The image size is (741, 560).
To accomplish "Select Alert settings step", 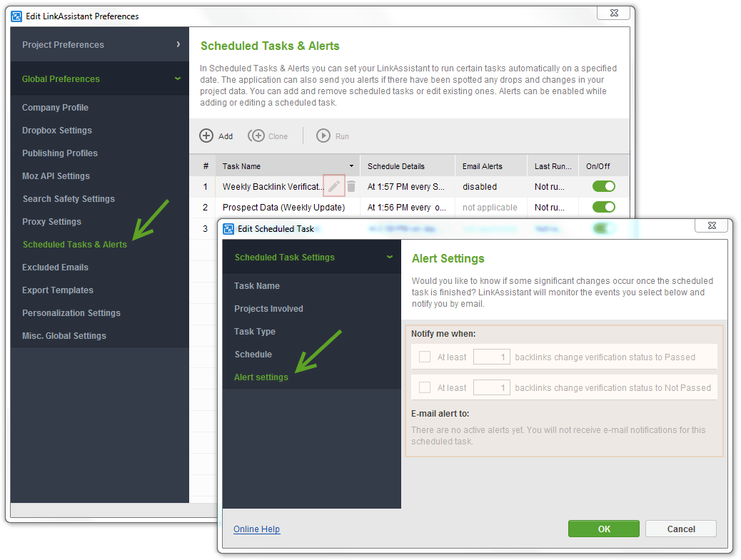I will coord(261,377).
